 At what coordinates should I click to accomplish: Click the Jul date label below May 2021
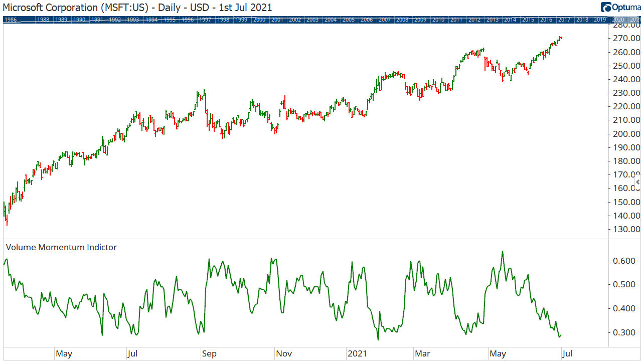(x=567, y=354)
